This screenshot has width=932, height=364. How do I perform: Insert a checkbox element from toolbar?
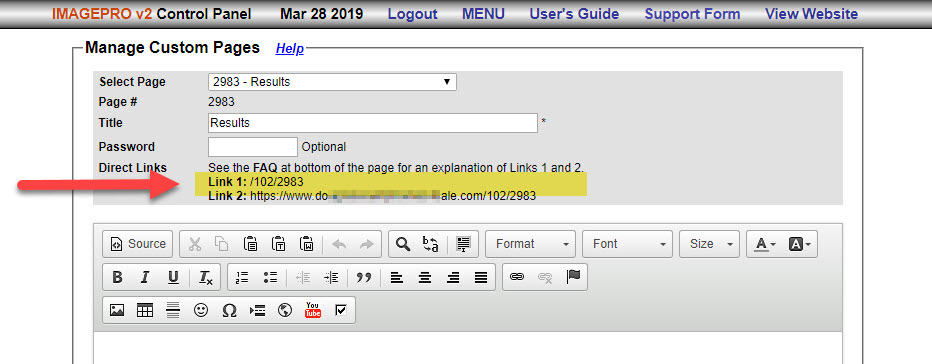click(341, 310)
